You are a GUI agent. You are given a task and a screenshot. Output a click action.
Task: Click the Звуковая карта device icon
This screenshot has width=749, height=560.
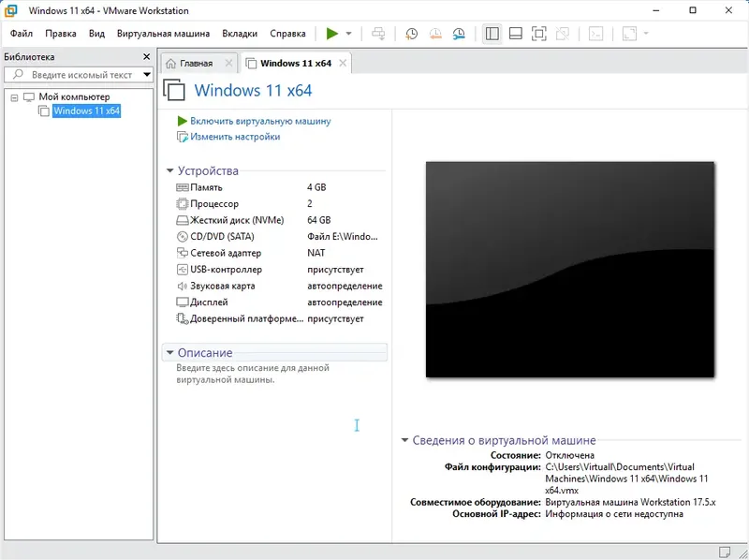pos(184,285)
